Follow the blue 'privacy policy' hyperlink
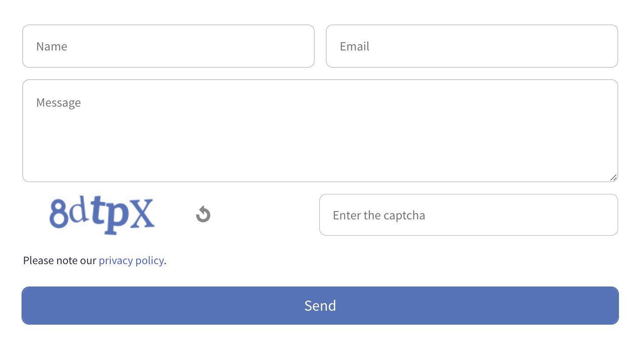The width and height of the screenshot is (644, 351). 131,261
